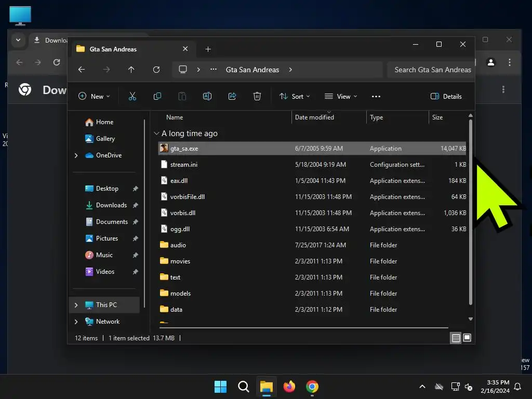Click chevron after Gta San Andreas in path
The width and height of the screenshot is (532, 399).
290,70
